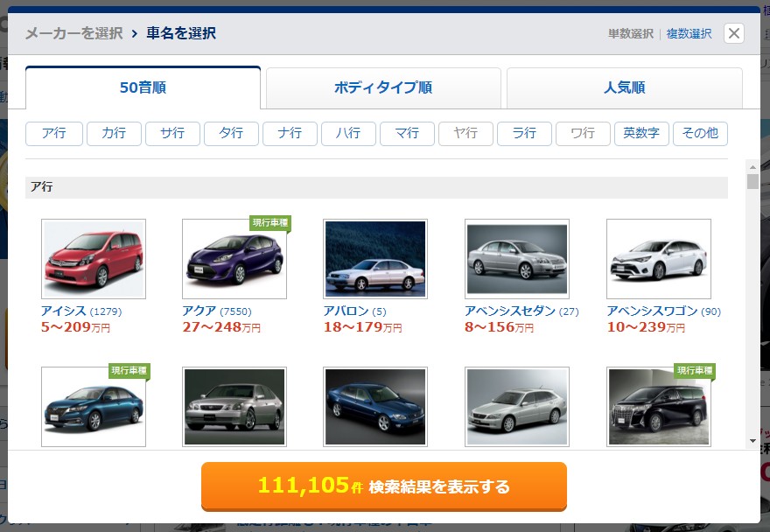Switch to 複数選択 mode
Image resolution: width=770 pixels, height=532 pixels.
pos(689,33)
